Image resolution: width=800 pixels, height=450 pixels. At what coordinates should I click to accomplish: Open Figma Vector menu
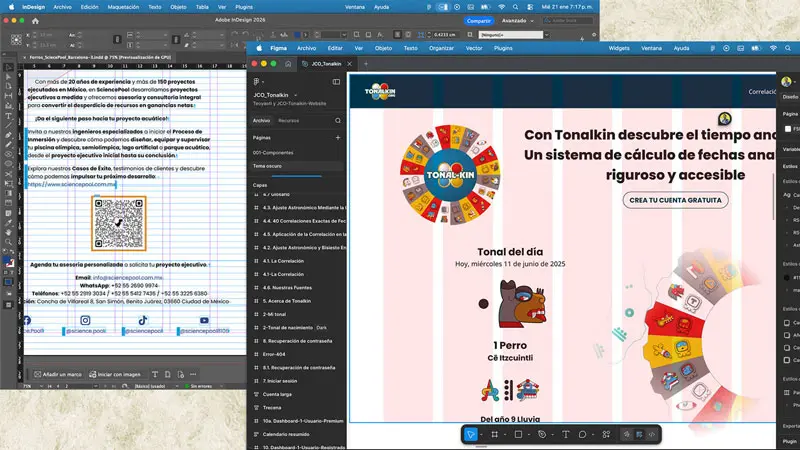tap(473, 48)
